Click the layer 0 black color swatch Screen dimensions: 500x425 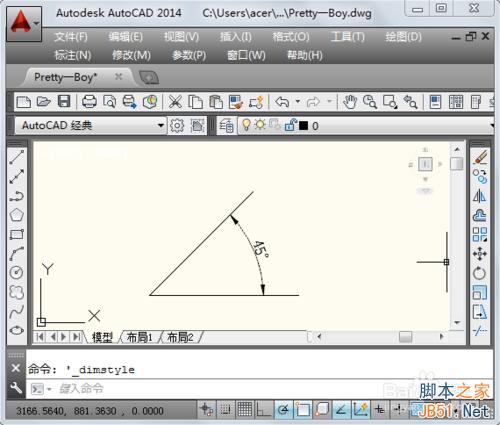(303, 126)
